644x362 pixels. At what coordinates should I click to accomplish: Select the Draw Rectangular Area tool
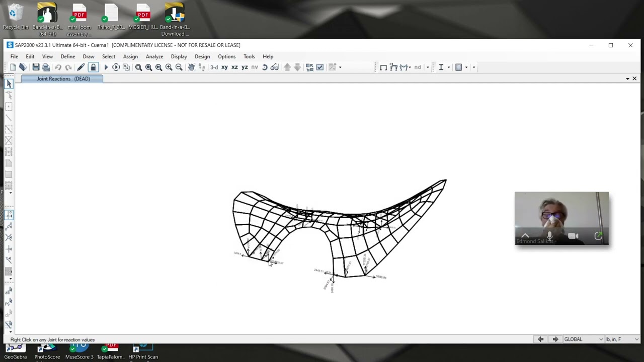click(x=9, y=174)
